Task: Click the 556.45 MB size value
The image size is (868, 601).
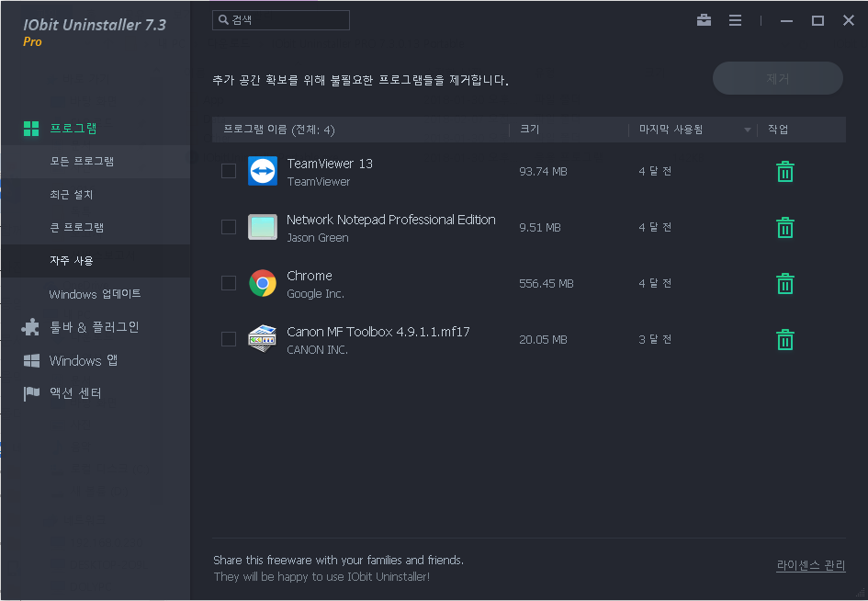Action: (x=547, y=284)
